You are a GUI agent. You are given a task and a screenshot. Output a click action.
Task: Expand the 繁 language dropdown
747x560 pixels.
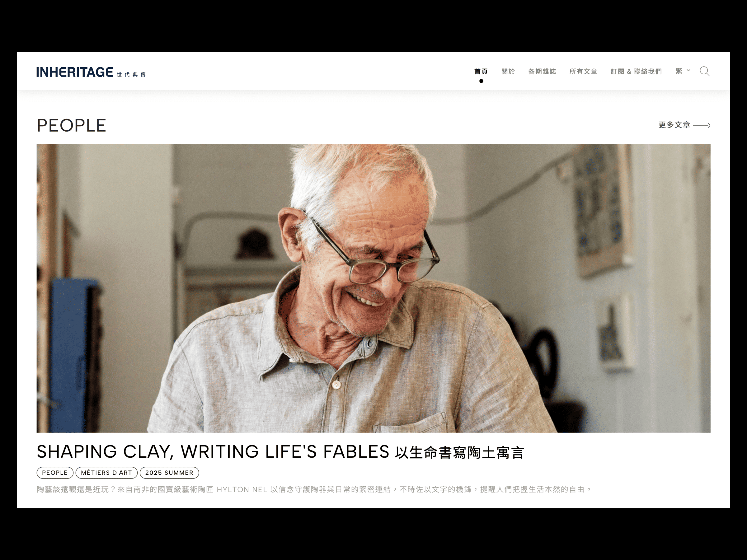[x=683, y=71]
